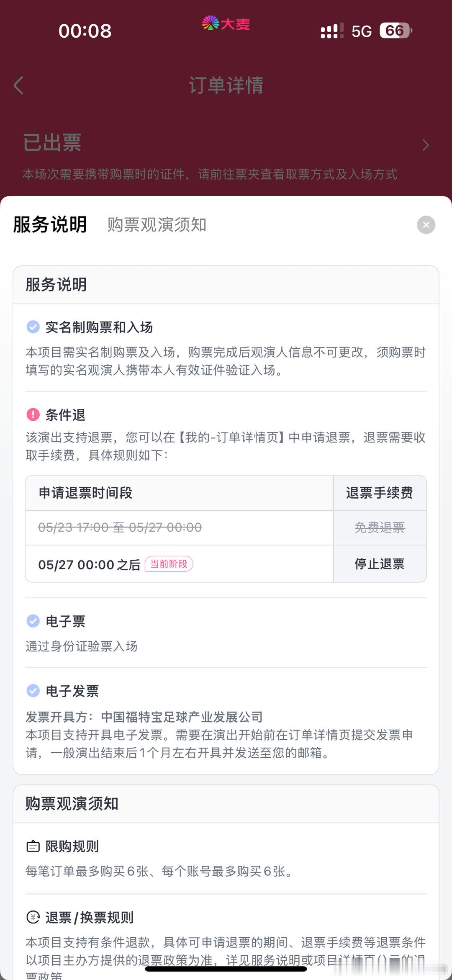The width and height of the screenshot is (452, 980).
Task: Tap the red 条件退 warning icon
Action: pos(33,414)
